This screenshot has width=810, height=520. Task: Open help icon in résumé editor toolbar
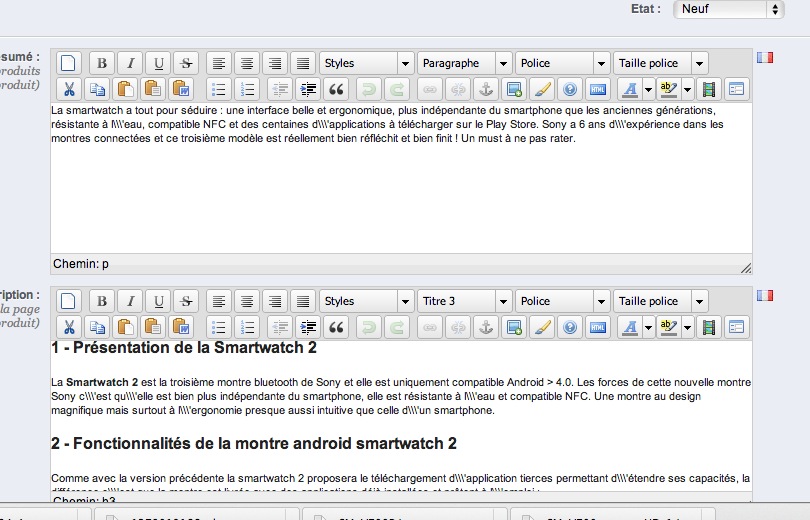coord(570,89)
